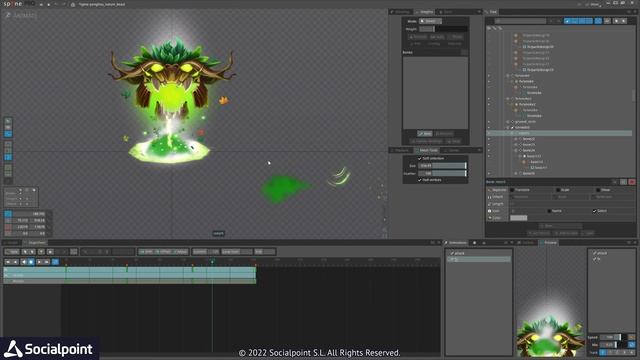
Task: Switch to the Graph tab
Action: coord(12,243)
